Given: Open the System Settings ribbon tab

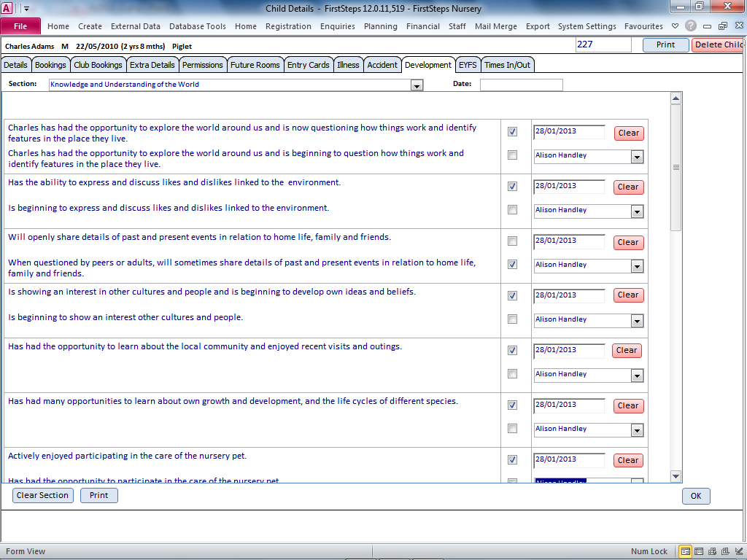Looking at the screenshot, I should pyautogui.click(x=587, y=26).
